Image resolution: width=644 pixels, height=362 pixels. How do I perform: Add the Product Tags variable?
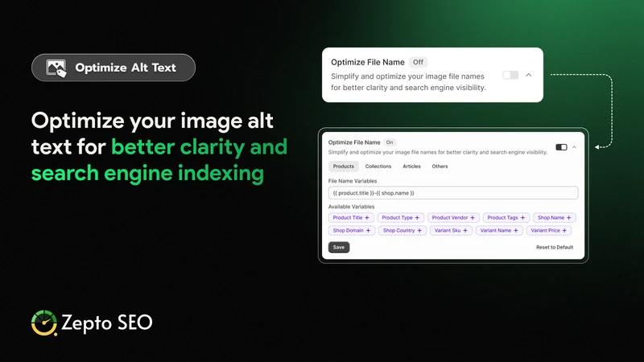[x=506, y=217]
